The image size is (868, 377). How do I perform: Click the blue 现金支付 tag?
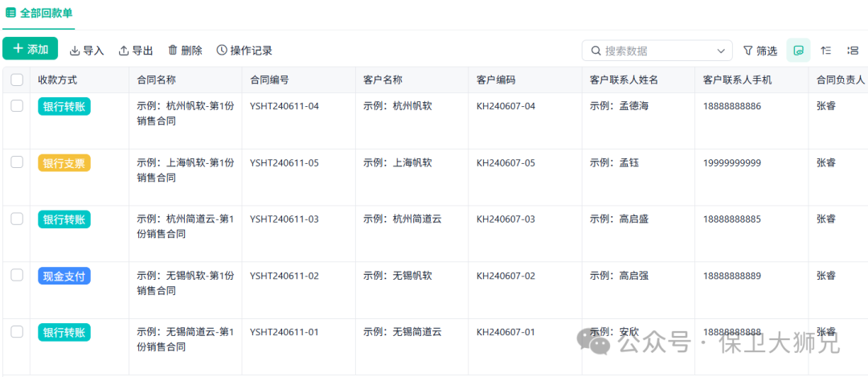[x=64, y=277]
